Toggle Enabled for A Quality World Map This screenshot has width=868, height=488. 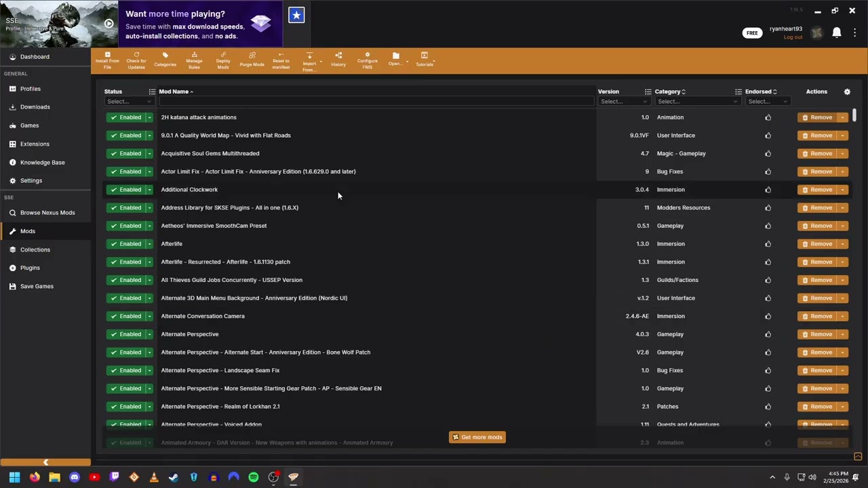[125, 136]
